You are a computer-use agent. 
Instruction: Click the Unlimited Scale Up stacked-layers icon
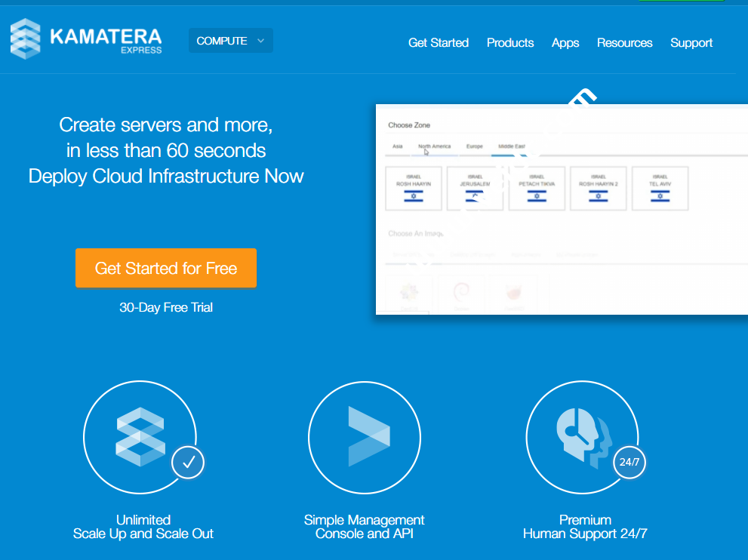coord(140,436)
